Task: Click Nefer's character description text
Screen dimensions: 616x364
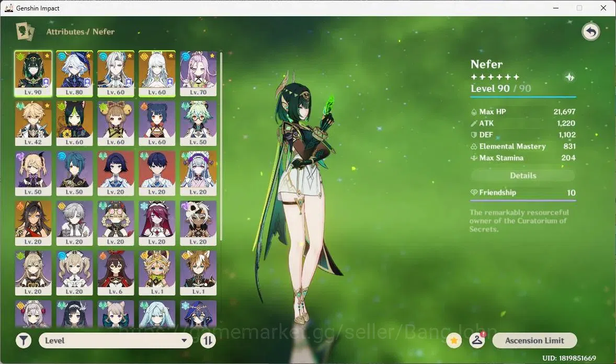Action: coord(519,221)
